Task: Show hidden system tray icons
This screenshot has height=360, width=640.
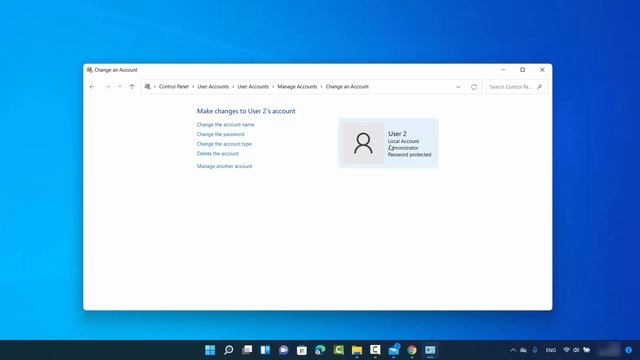Action: click(513, 350)
